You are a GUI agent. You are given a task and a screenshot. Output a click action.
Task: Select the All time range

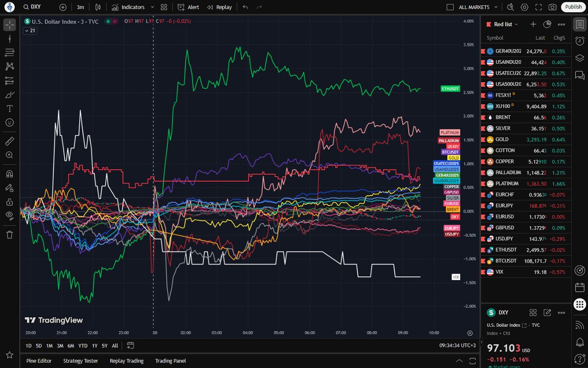click(x=115, y=345)
